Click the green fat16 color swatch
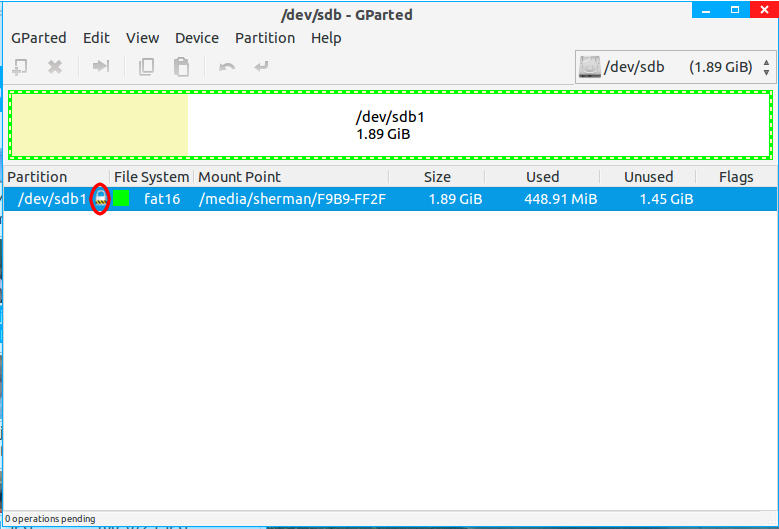 coord(121,199)
